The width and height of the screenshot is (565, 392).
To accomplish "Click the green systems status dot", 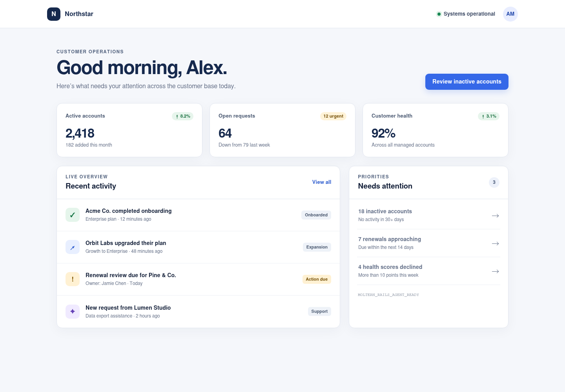I will pyautogui.click(x=439, y=14).
